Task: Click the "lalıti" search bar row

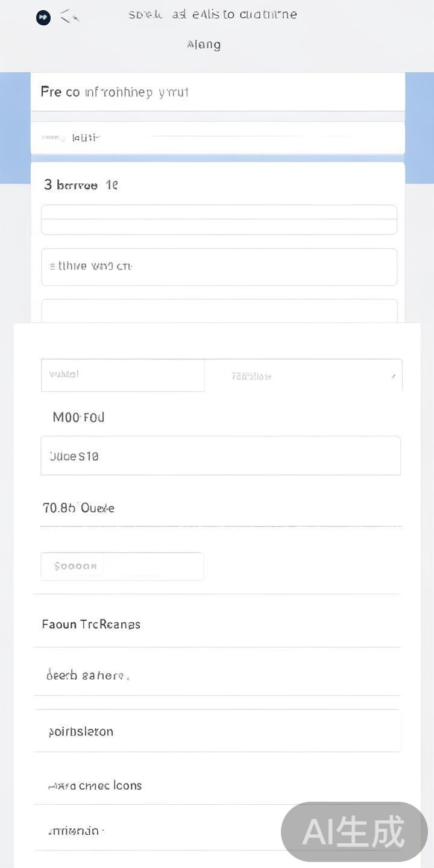Action: point(217,137)
